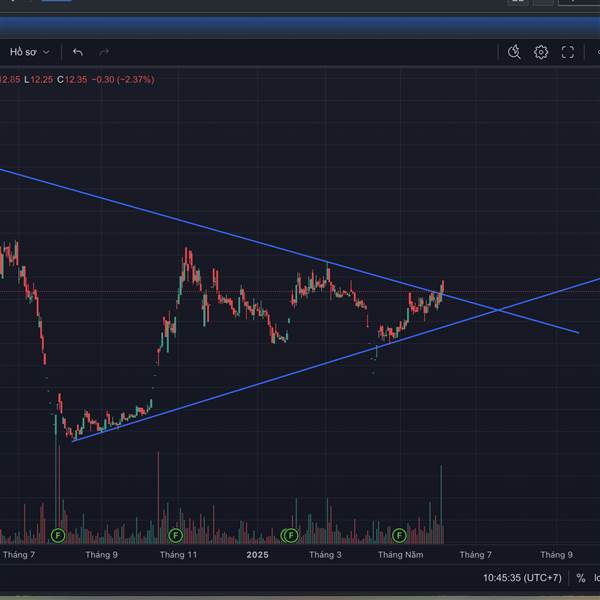The height and width of the screenshot is (600, 600).
Task: Click the undo arrow icon
Action: click(78, 52)
